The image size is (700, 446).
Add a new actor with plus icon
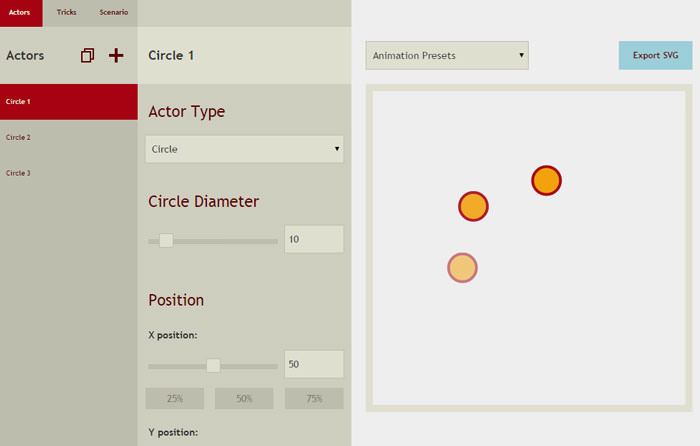point(116,56)
